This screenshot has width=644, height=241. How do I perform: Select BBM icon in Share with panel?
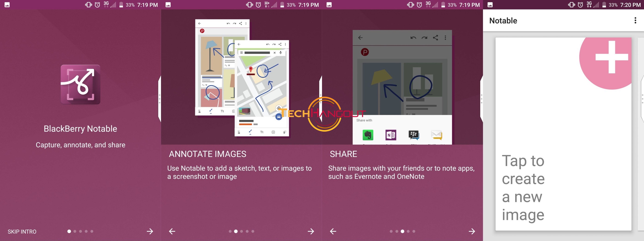point(414,135)
